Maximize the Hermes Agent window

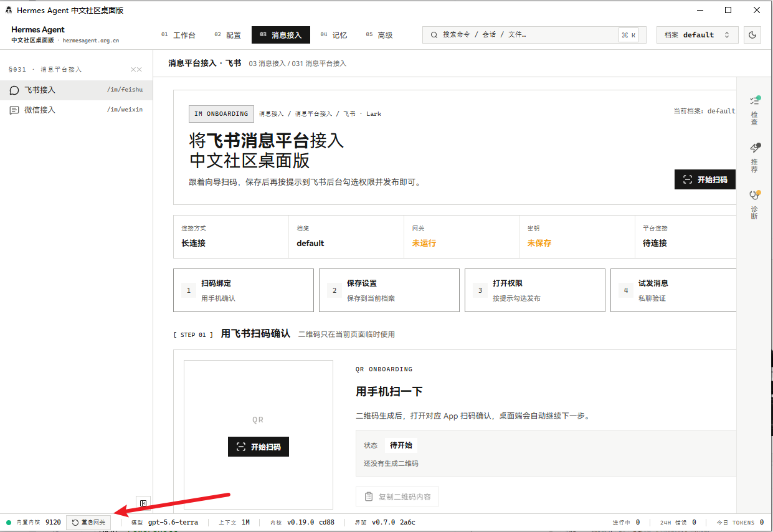click(x=728, y=10)
